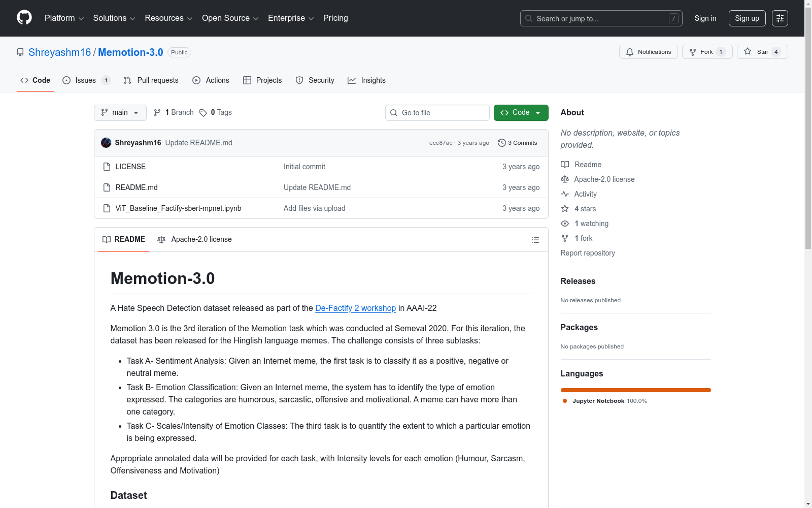Click the orange Jupyter Notebook language dot
The image size is (812, 508).
(x=565, y=401)
